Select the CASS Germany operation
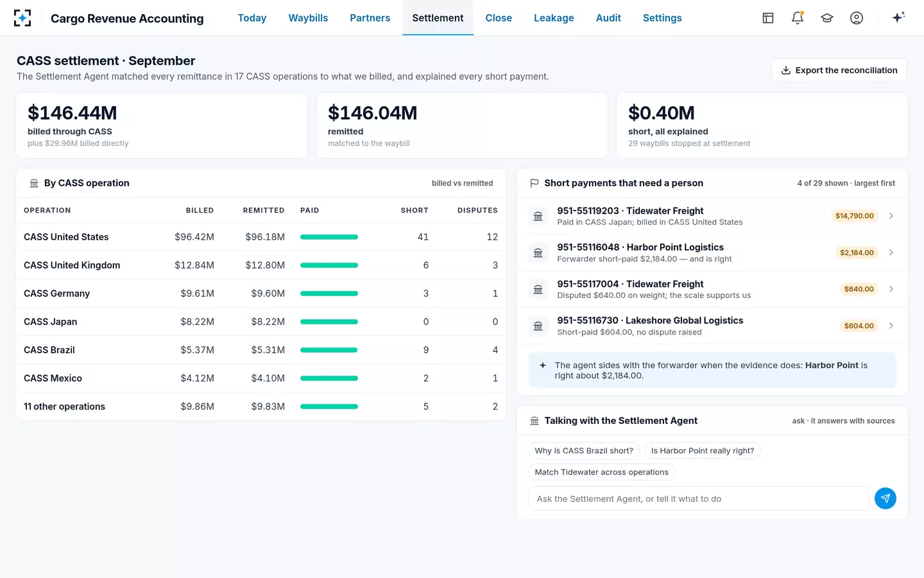Viewport: 924px width, 578px height. pos(261,293)
